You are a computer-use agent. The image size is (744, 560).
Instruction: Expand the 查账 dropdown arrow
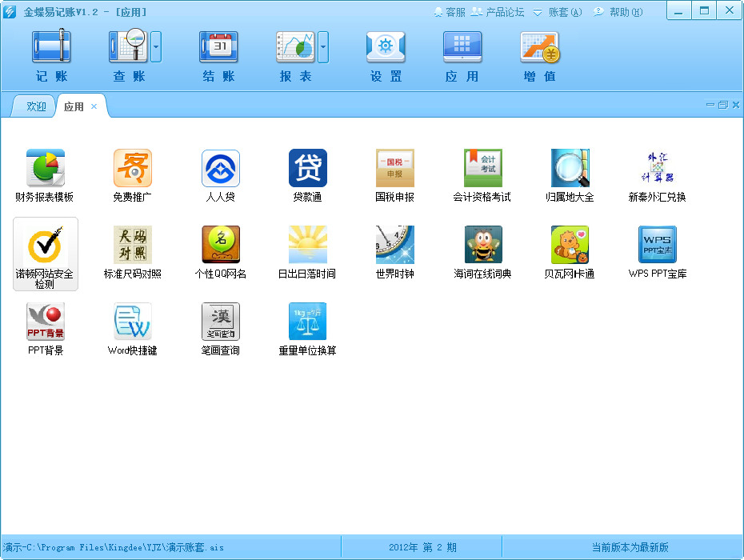[156, 47]
